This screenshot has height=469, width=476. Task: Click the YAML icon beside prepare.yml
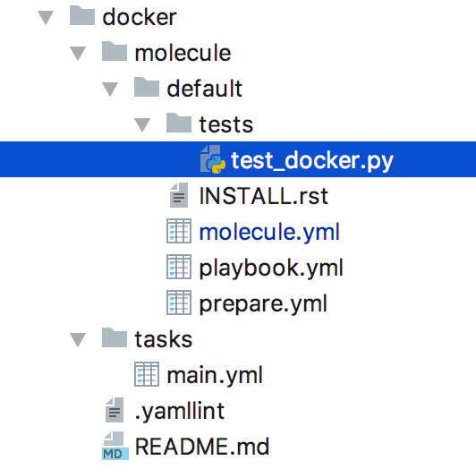(x=179, y=303)
